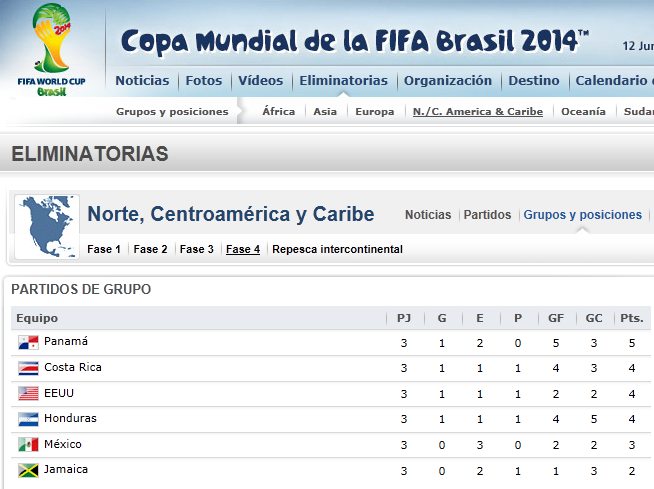Viewport: 654px width, 489px height.
Task: Open the Partidos section tab
Action: click(487, 214)
